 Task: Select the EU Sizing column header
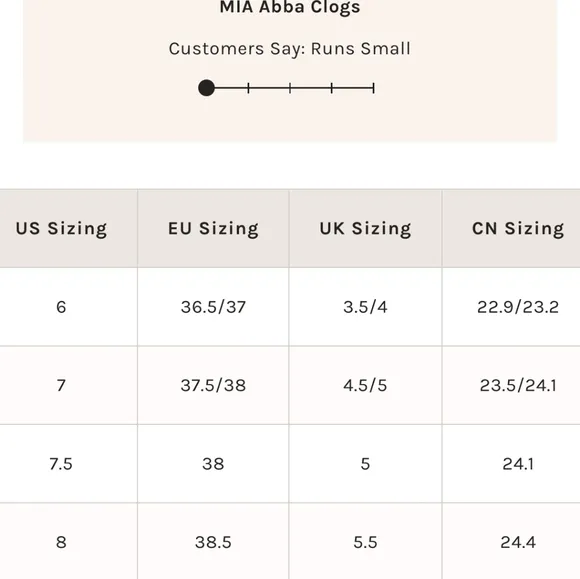pos(213,228)
